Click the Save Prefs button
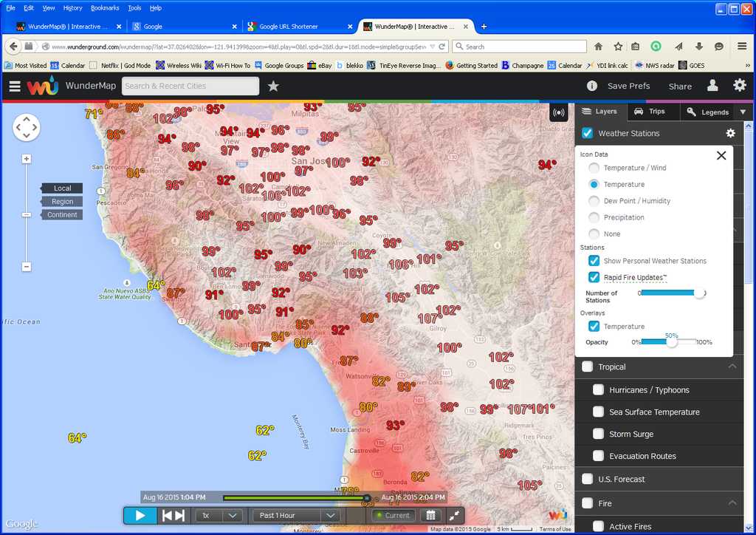756x535 pixels. pos(628,86)
